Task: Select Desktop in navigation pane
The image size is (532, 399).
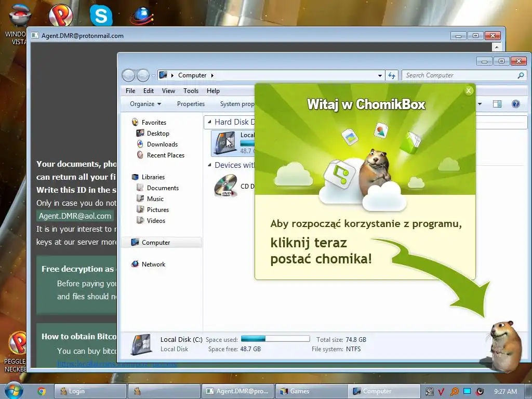Action: (158, 134)
